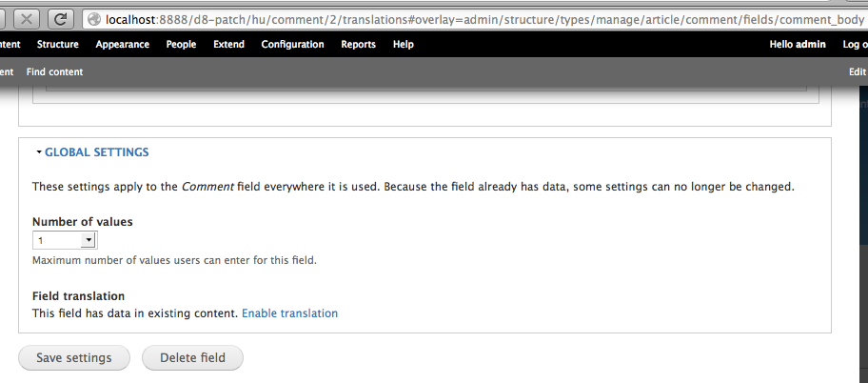Click the Number of values dropdown arrow
Screen dimensions: 868x383
(x=89, y=240)
